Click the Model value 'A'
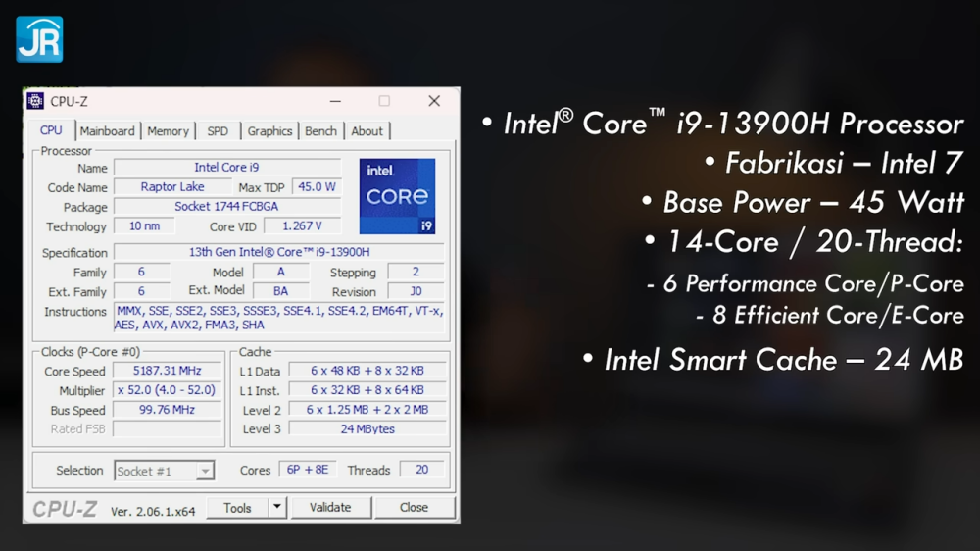The height and width of the screenshot is (551, 980). [x=280, y=272]
